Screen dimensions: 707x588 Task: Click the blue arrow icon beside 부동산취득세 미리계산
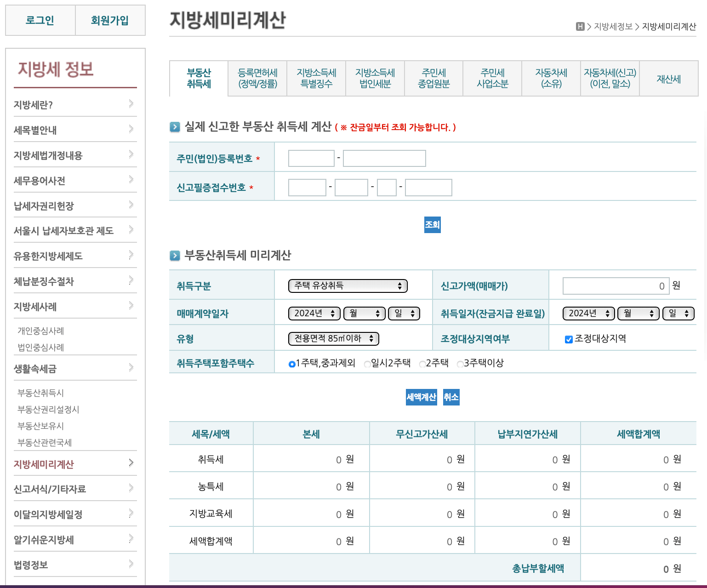(x=175, y=256)
